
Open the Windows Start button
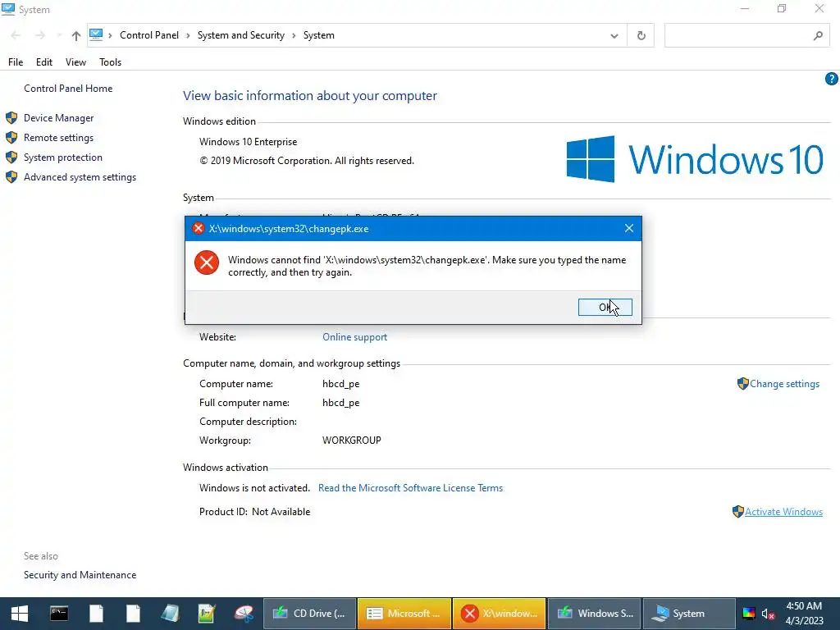point(20,614)
